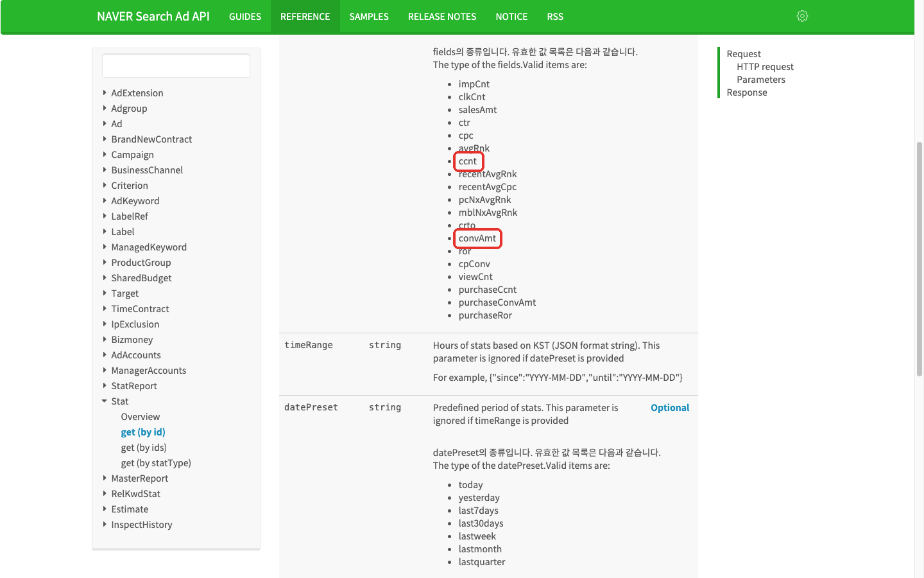This screenshot has width=924, height=578.
Task: Go to RELEASE NOTES tab
Action: coord(442,17)
